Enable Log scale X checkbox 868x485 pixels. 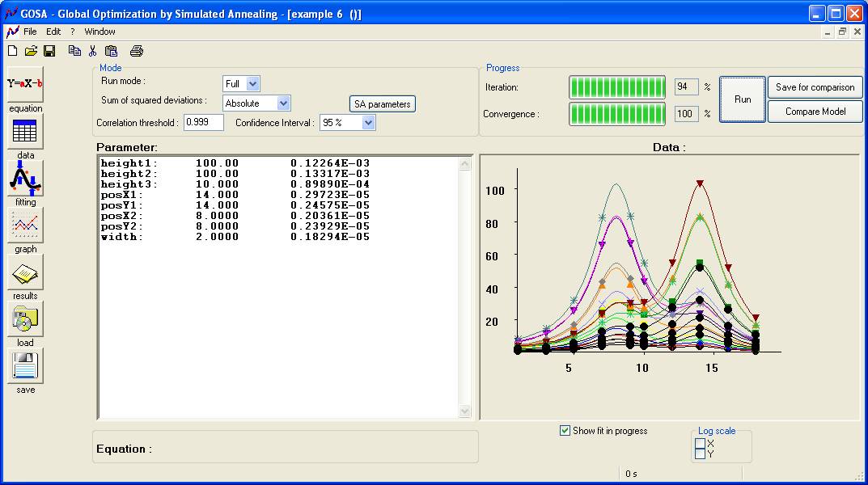tap(700, 444)
